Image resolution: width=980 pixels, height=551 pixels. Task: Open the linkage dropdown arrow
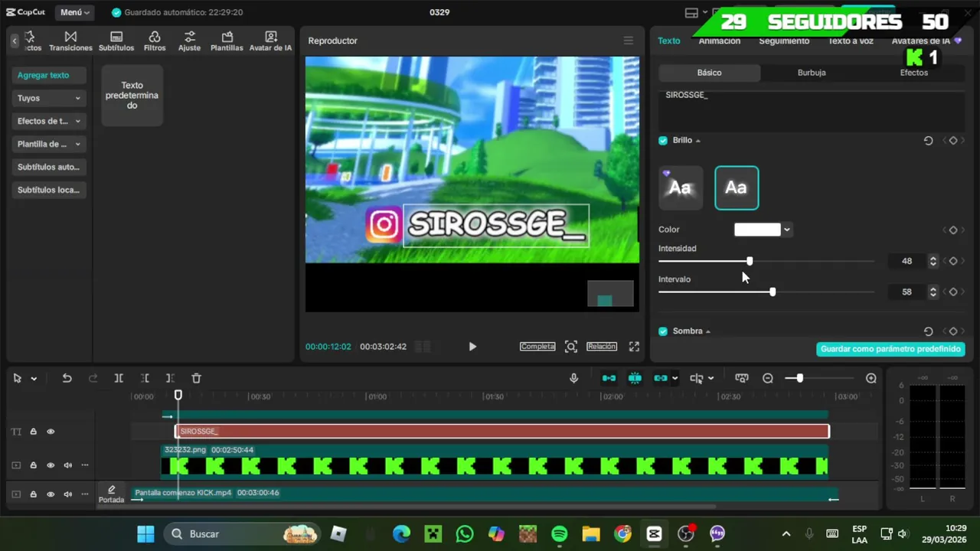coord(675,378)
